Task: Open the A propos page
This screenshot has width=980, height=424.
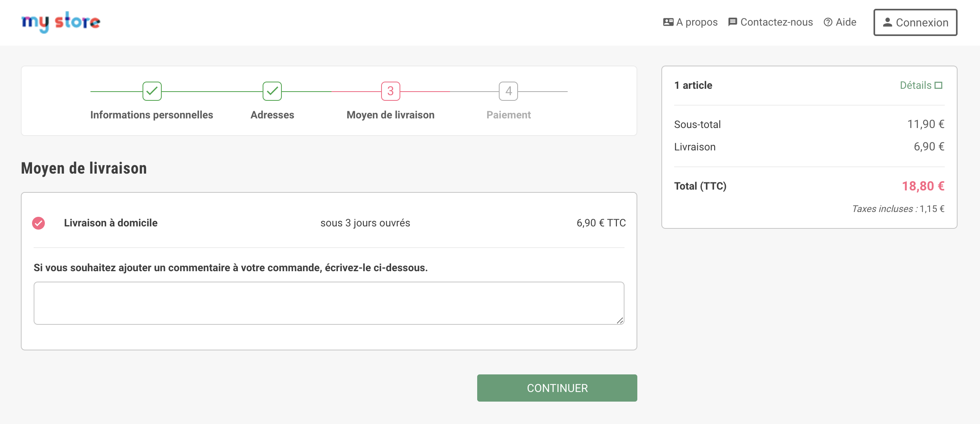Action: click(697, 22)
